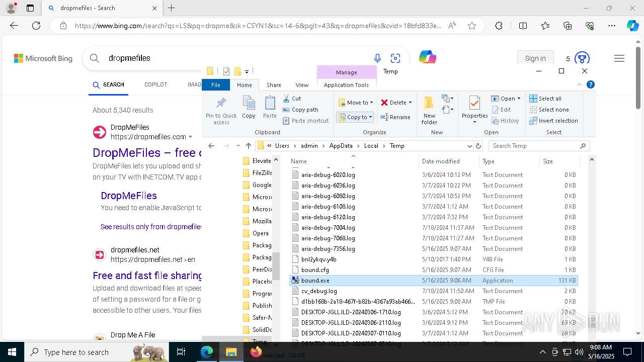Switch to Bing COPILOT tab
This screenshot has height=362, width=644.
155,84
